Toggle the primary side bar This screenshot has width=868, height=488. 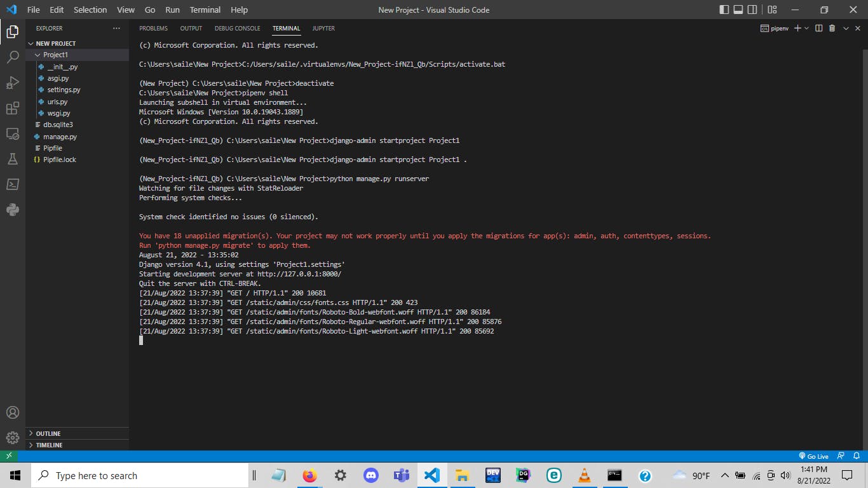[724, 10]
